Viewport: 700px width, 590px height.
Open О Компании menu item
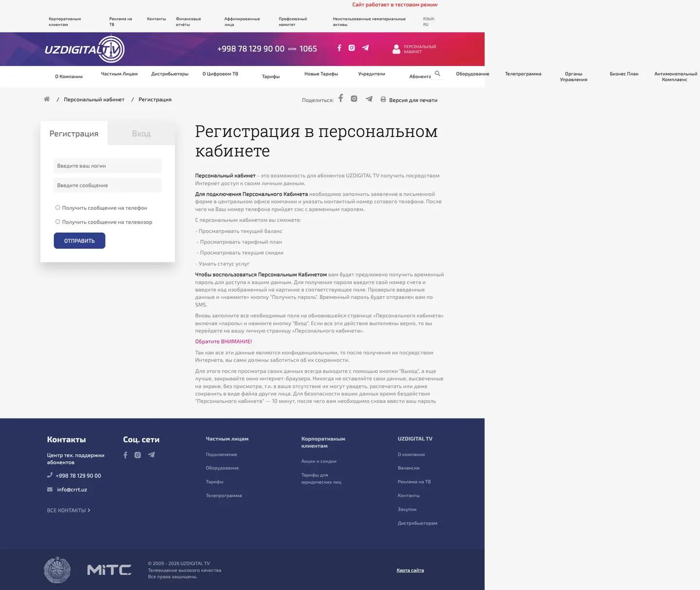[x=69, y=76]
